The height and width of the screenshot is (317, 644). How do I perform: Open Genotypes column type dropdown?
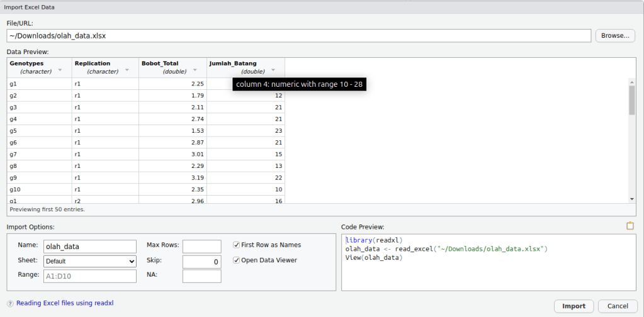(x=60, y=70)
